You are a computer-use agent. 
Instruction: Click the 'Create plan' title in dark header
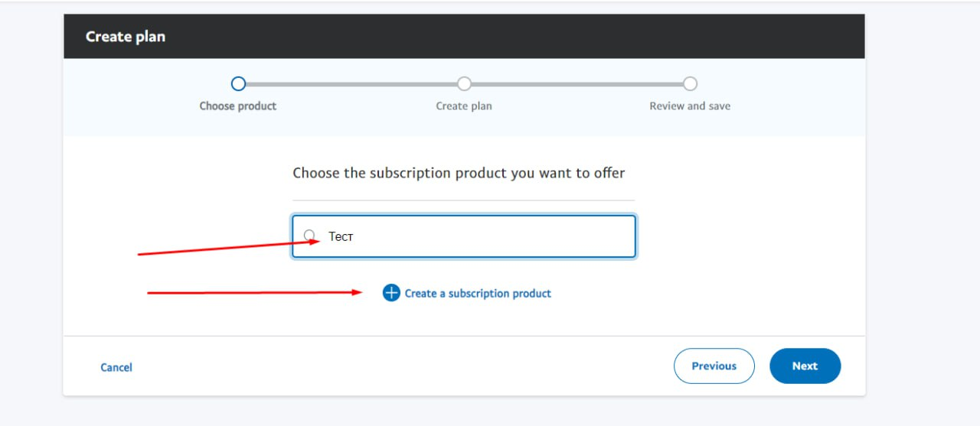click(126, 37)
